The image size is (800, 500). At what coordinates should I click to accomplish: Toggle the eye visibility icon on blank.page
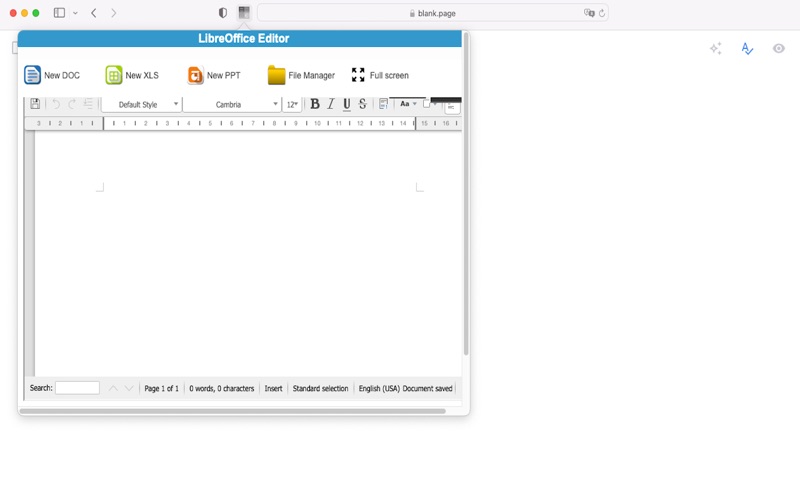pos(779,48)
